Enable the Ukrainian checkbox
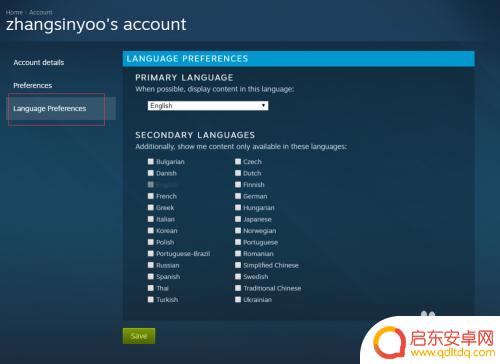 pyautogui.click(x=238, y=299)
